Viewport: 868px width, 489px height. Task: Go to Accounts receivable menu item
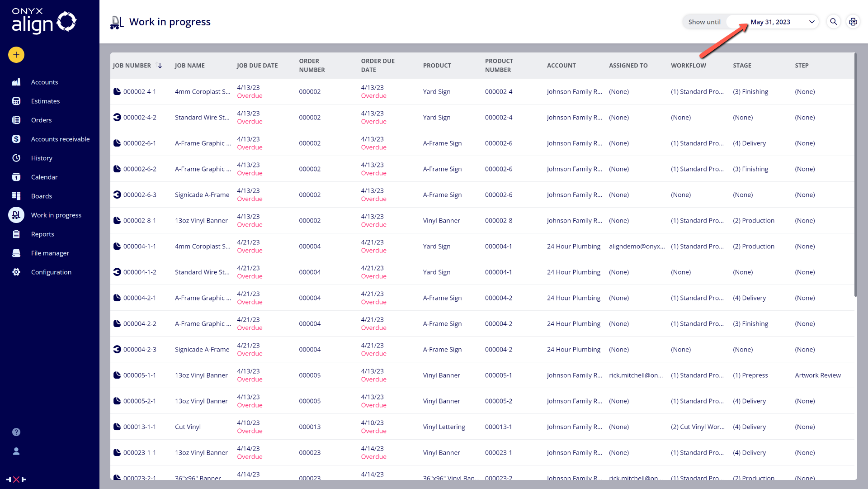pos(60,139)
